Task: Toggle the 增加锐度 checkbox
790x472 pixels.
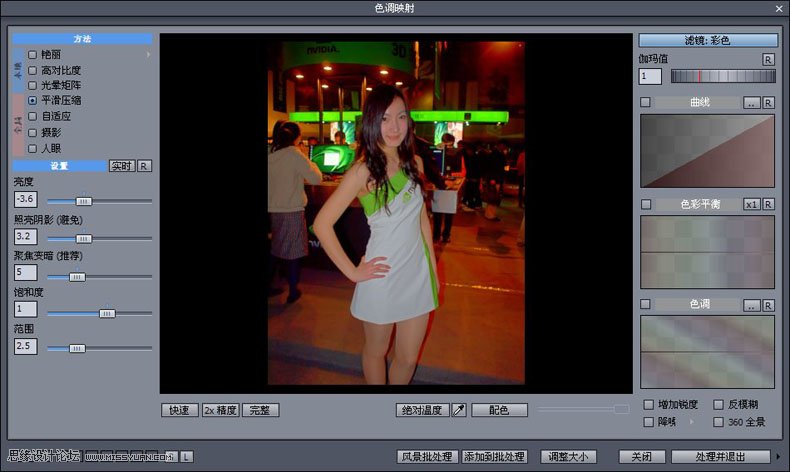Action: (648, 405)
